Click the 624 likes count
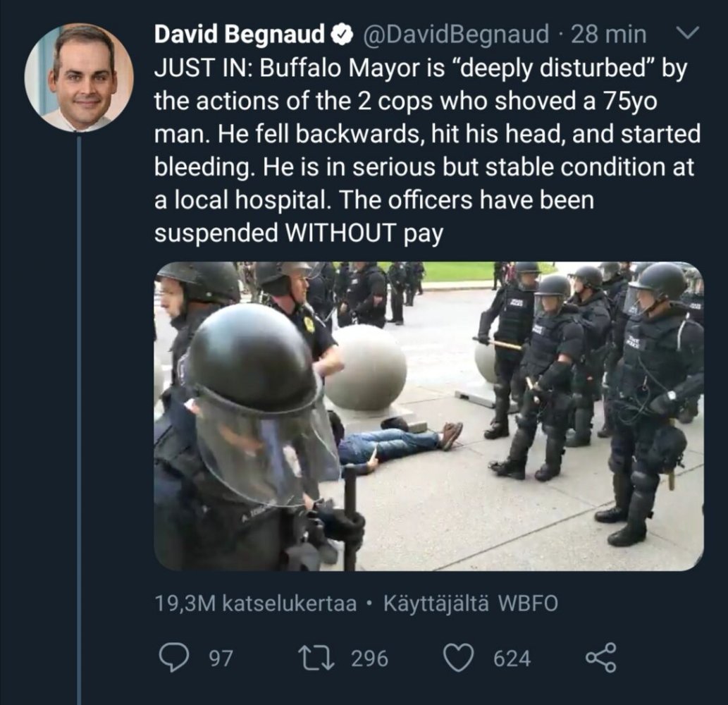The width and height of the screenshot is (728, 705). pos(512,658)
